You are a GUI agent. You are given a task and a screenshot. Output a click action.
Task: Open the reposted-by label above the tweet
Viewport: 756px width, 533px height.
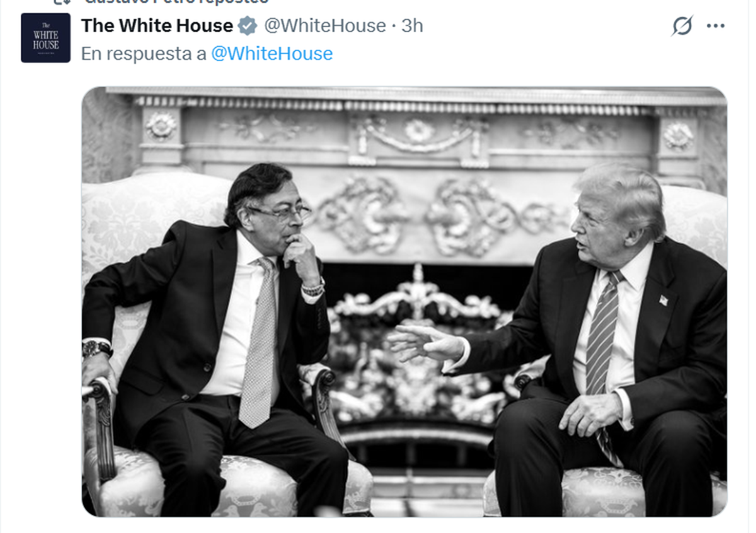click(176, 2)
